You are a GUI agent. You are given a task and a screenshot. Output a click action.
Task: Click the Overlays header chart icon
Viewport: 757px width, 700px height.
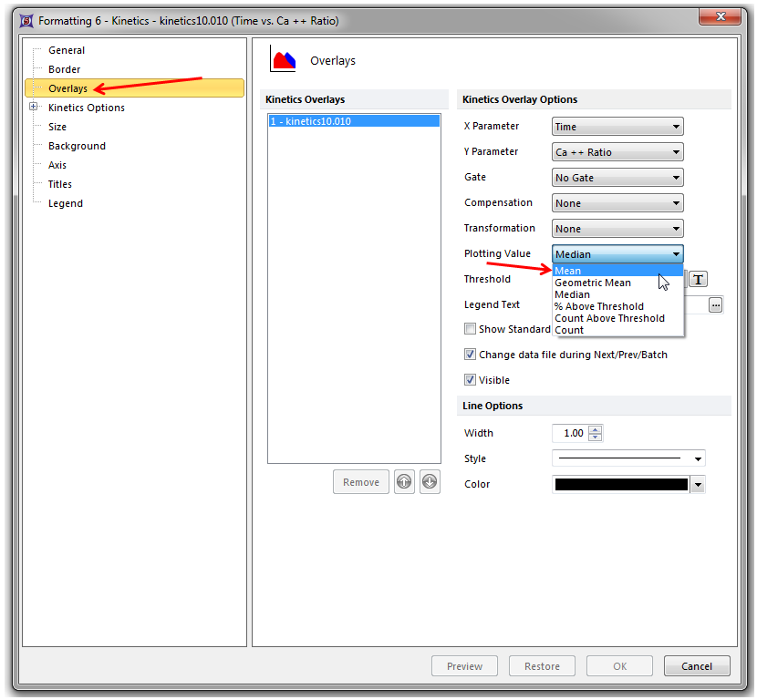[283, 61]
